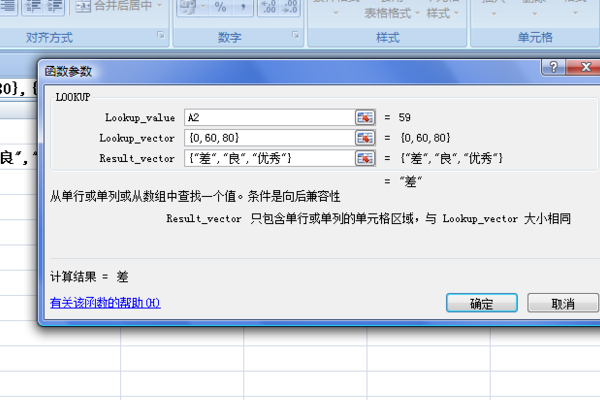The width and height of the screenshot is (600, 400).
Task: Apply comma style with the comma icon
Action: coord(243,7)
